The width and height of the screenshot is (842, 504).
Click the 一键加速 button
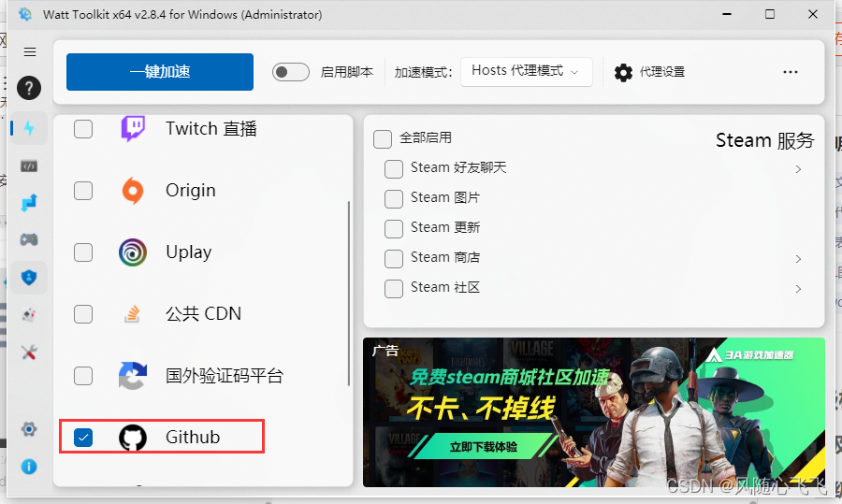click(x=160, y=72)
